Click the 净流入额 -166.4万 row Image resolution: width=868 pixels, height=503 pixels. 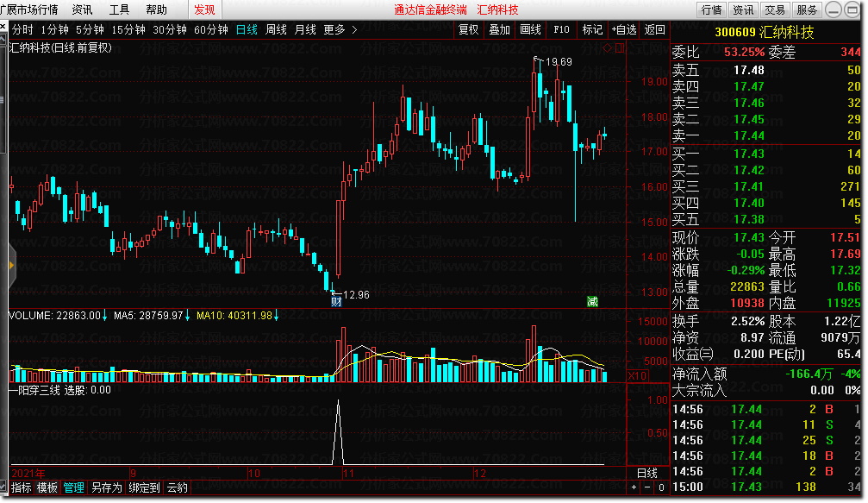(x=766, y=374)
